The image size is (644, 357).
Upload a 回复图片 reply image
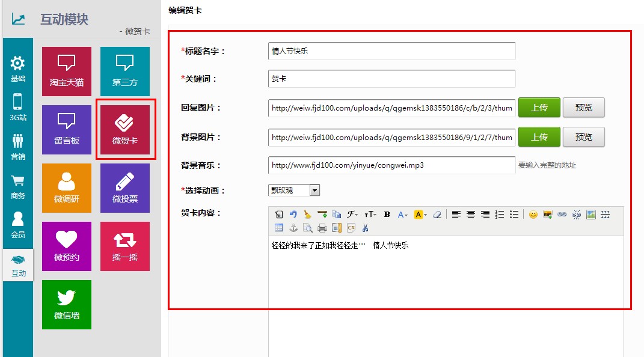(539, 108)
